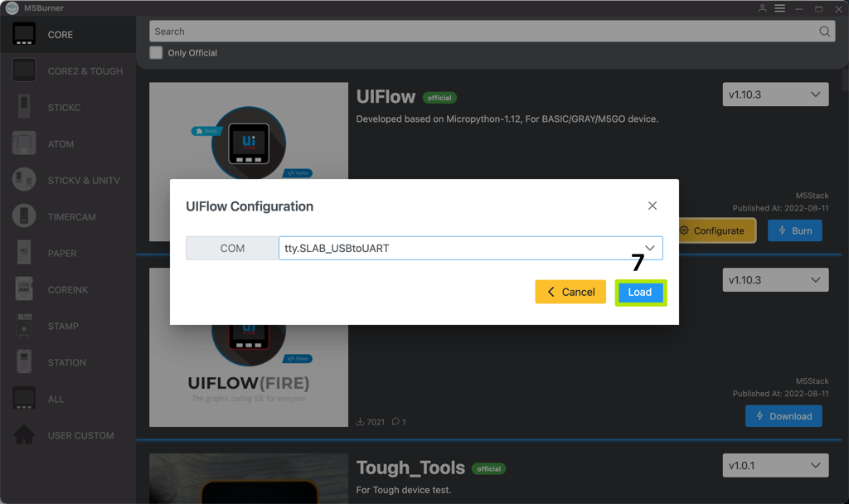Click the Micropython-1.12 description text

click(x=507, y=119)
